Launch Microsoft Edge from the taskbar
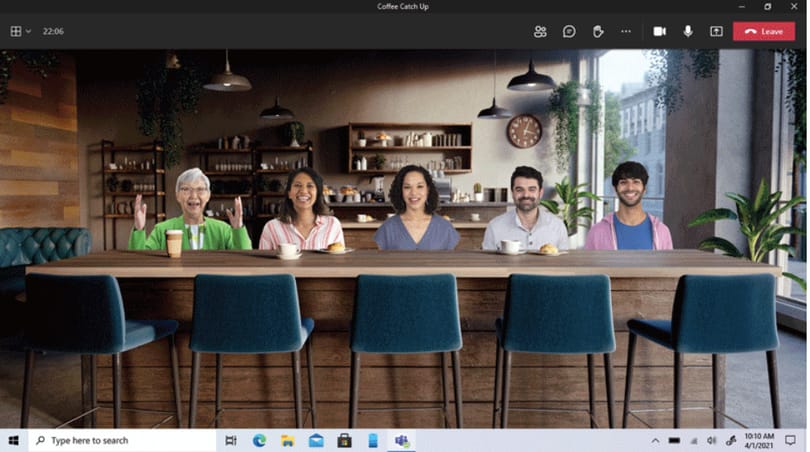 [259, 441]
